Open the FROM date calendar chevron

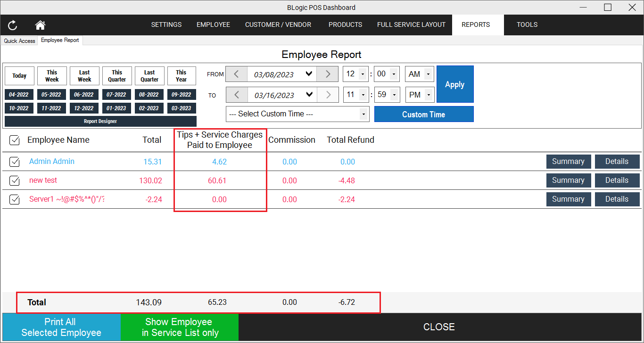(309, 74)
